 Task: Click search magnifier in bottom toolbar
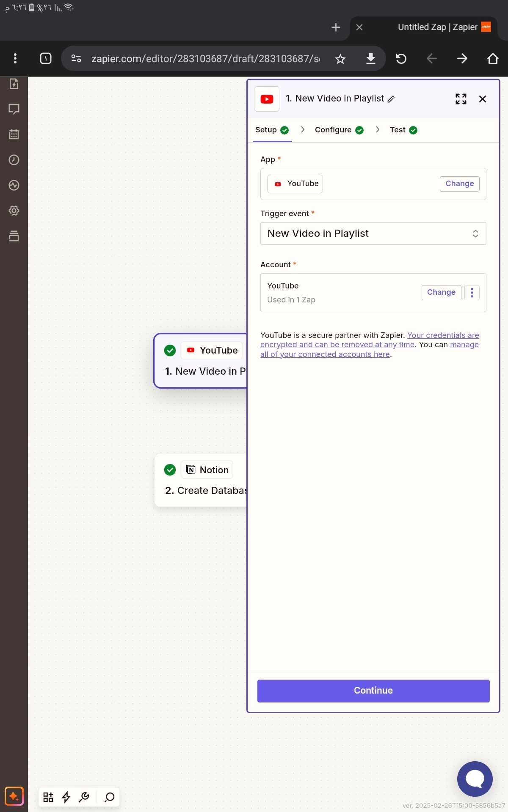(110, 797)
